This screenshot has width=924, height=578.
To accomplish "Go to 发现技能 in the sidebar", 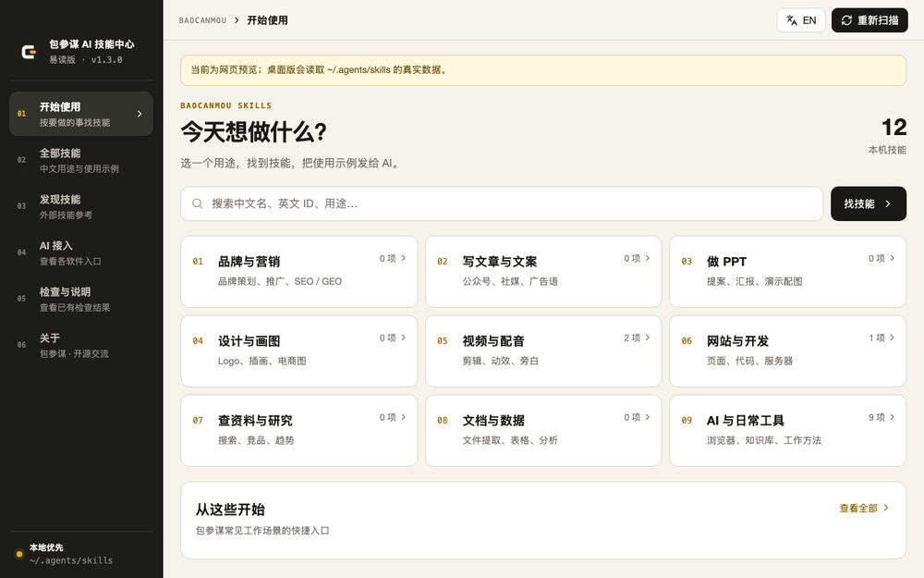I will point(81,206).
